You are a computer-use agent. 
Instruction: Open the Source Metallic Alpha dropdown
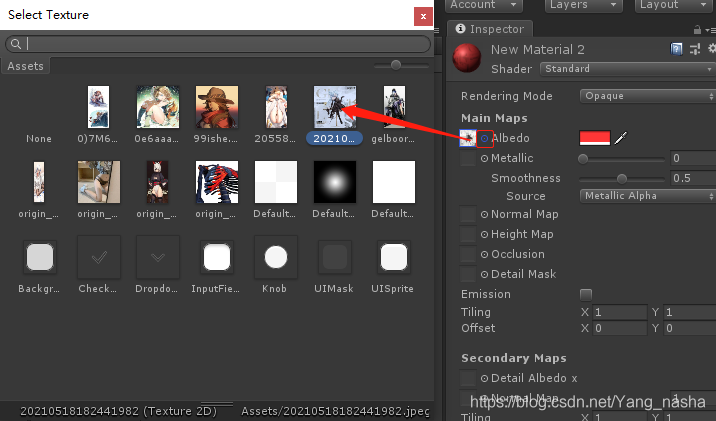(x=648, y=196)
